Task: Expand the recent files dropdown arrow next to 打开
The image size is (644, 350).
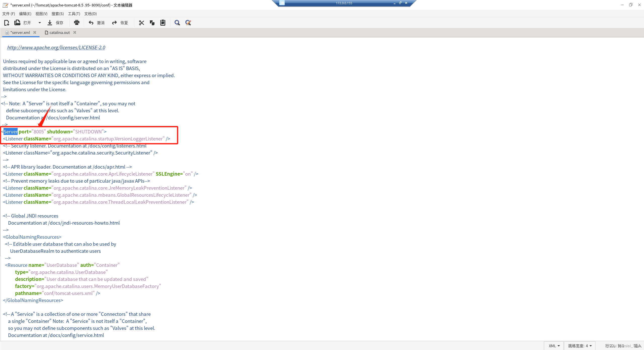Action: 39,23
